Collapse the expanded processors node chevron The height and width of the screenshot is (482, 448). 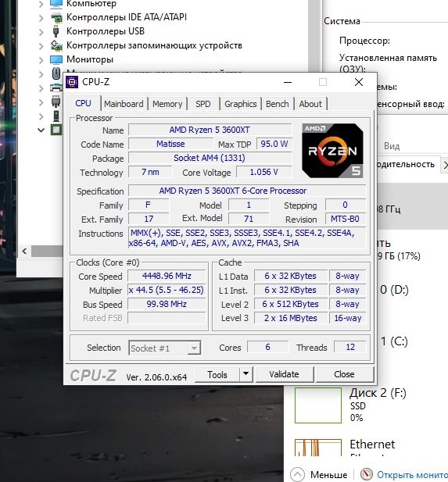[x=41, y=130]
